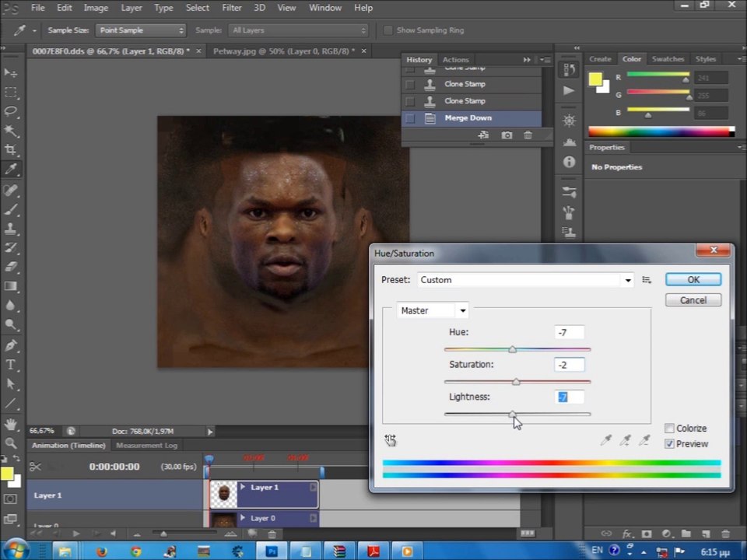Open the History panel options menu
The image size is (747, 560).
click(x=545, y=60)
